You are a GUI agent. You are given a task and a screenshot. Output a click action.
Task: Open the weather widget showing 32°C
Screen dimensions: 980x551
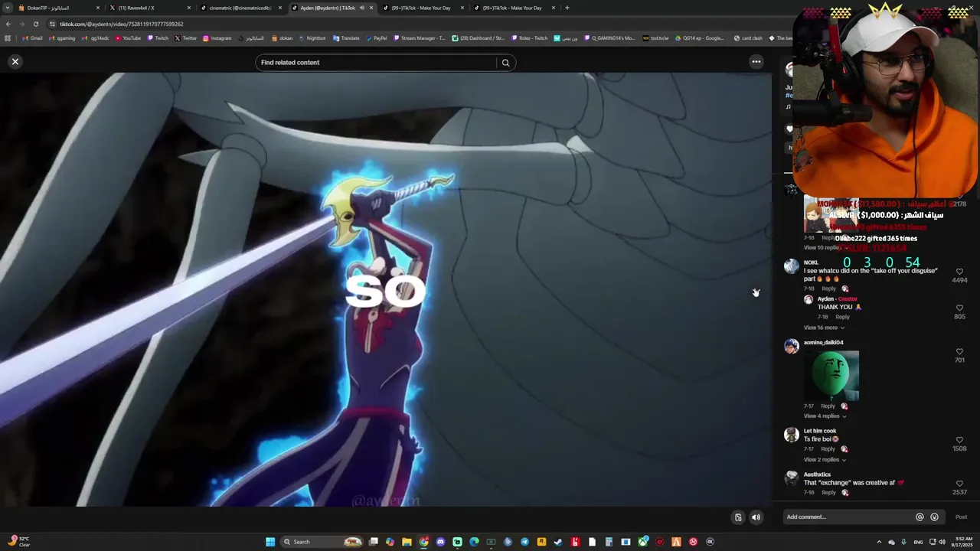click(18, 542)
